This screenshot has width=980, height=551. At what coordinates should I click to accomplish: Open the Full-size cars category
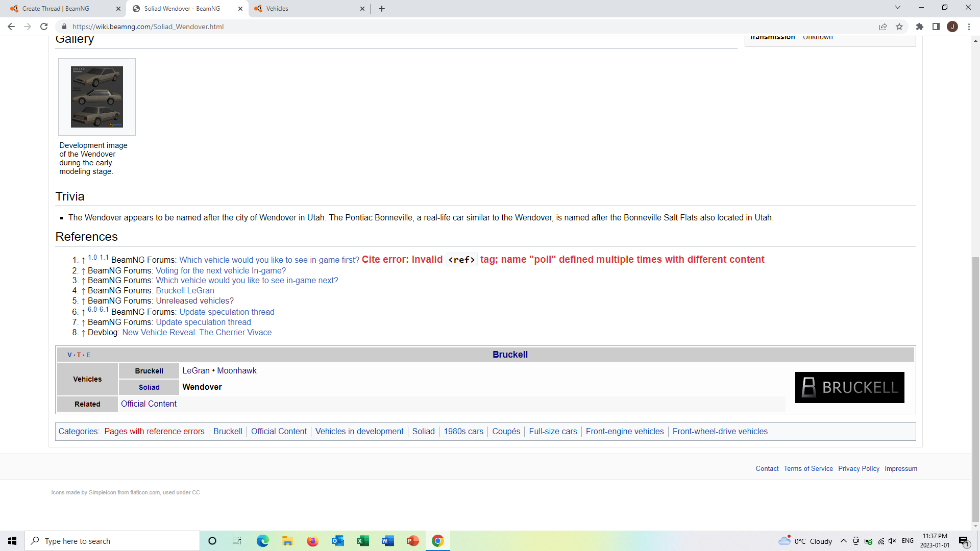pos(553,432)
